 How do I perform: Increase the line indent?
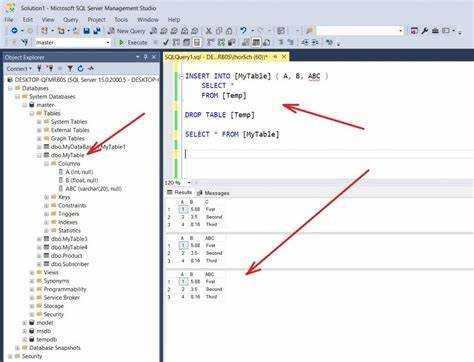tap(315, 42)
